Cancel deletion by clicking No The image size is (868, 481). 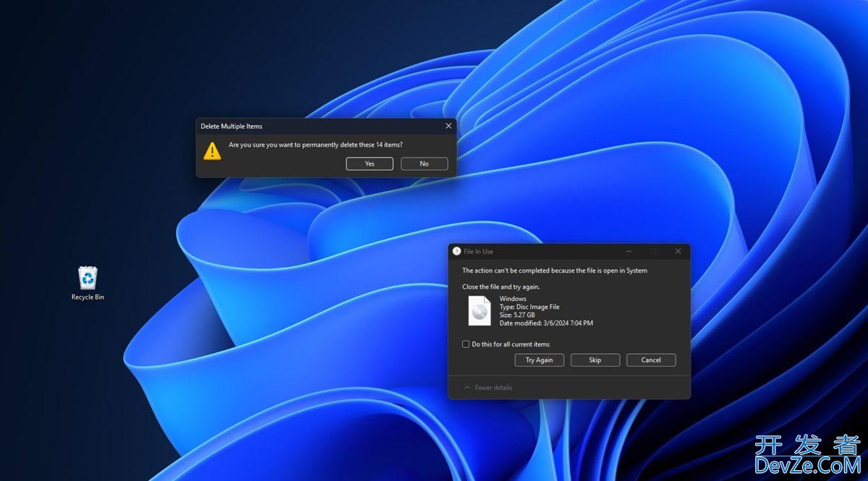pyautogui.click(x=424, y=163)
